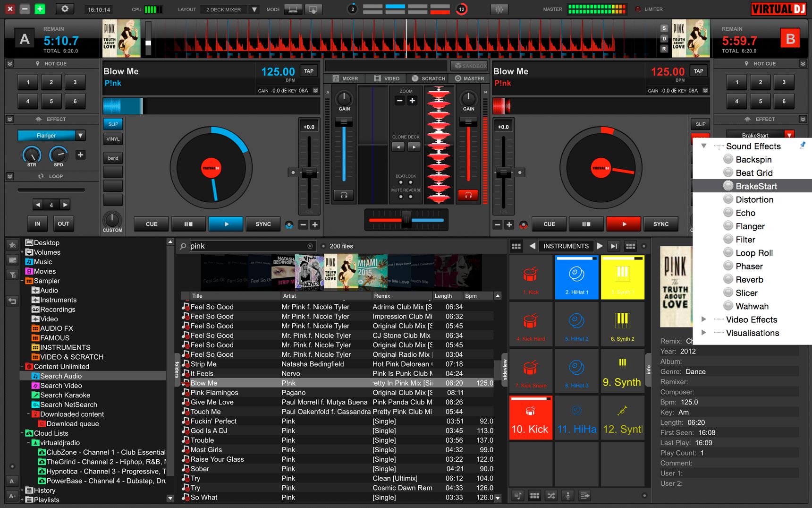812x508 pixels.
Task: Collapse the Sampler folder tree node
Action: coord(22,281)
